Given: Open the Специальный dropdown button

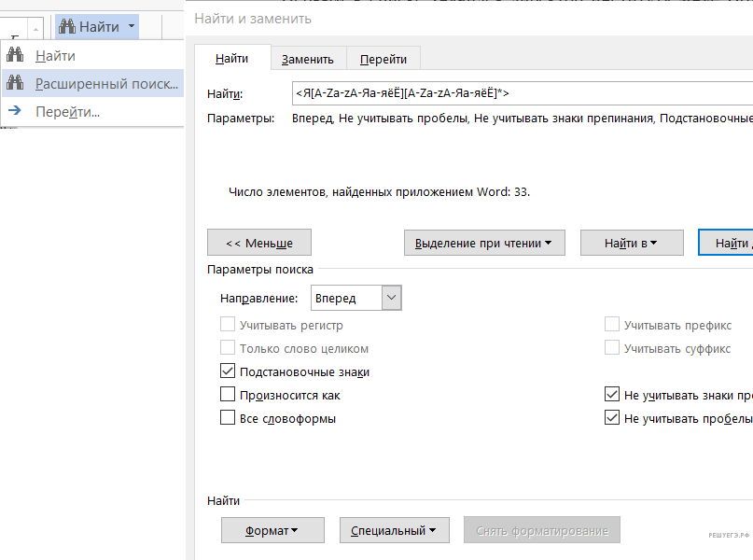Looking at the screenshot, I should (394, 530).
